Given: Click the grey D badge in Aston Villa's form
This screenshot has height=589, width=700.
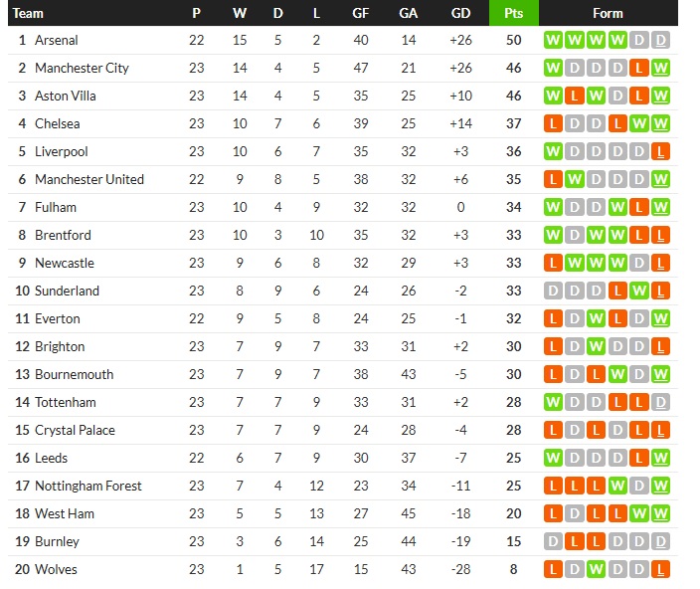Looking at the screenshot, I should 618,97.
